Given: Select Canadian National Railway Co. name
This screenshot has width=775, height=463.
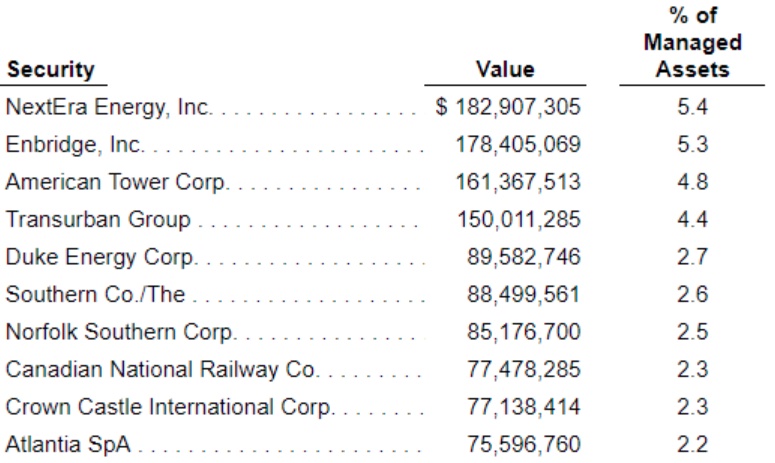Looking at the screenshot, I should [x=161, y=370].
